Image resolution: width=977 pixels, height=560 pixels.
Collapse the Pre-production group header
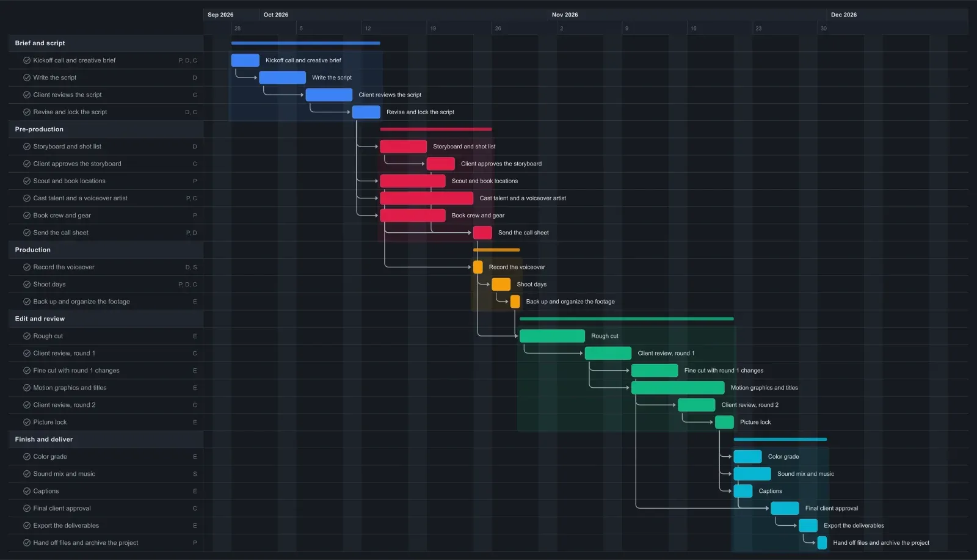(106, 129)
